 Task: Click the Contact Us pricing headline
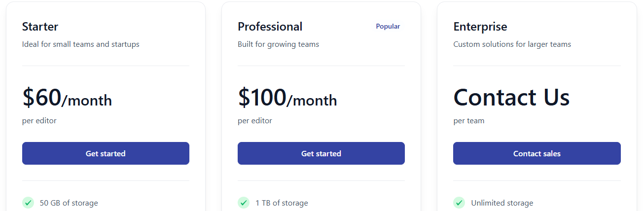click(x=511, y=98)
